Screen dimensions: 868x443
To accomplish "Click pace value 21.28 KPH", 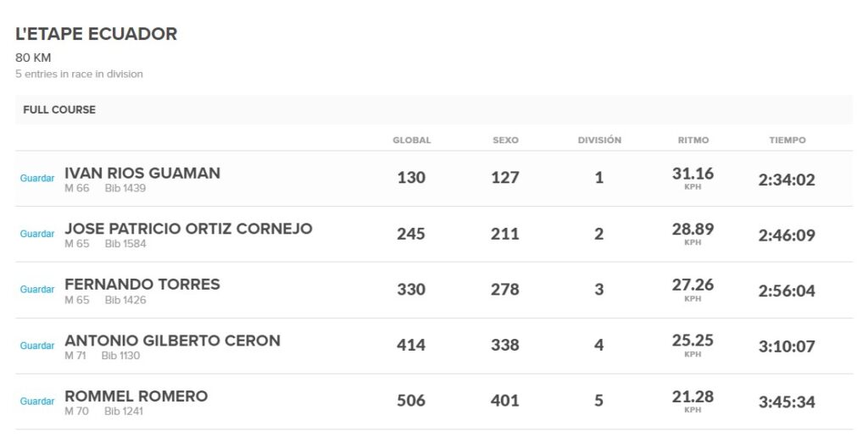I will (693, 401).
